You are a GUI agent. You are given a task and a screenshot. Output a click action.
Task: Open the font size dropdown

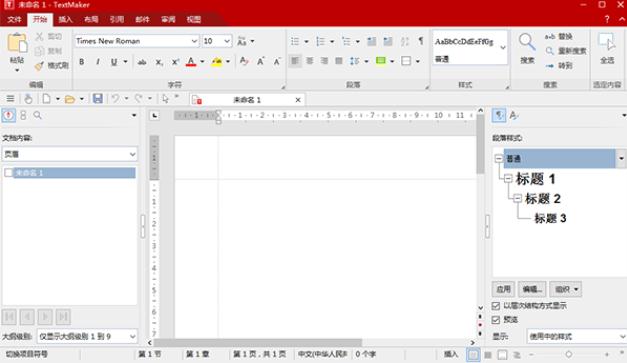(227, 41)
